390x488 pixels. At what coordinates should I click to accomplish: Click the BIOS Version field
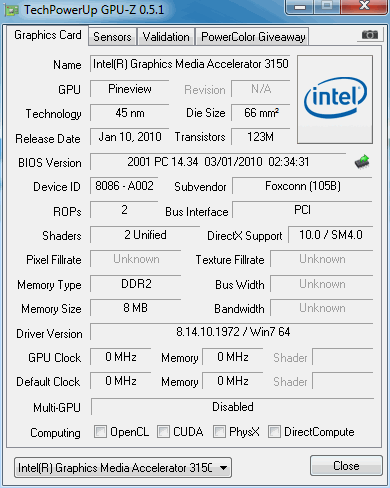218,162
